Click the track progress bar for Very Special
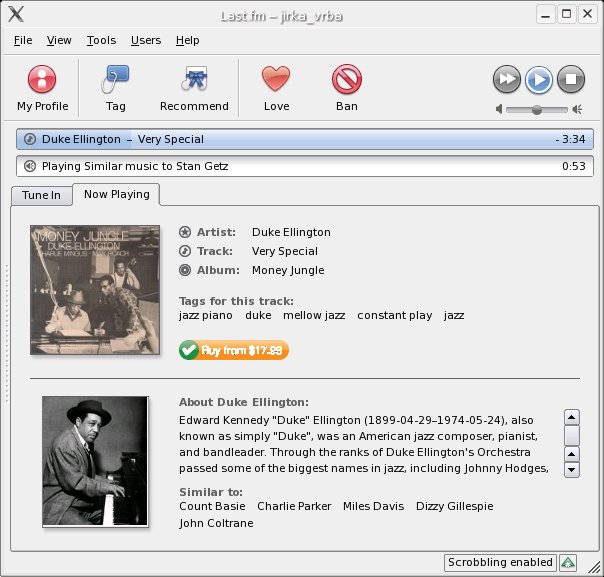 305,139
